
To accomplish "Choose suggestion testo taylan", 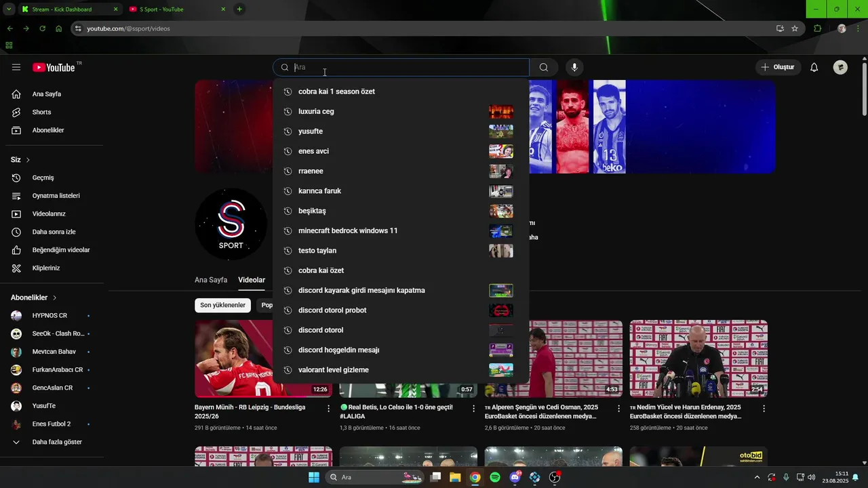I will click(401, 251).
